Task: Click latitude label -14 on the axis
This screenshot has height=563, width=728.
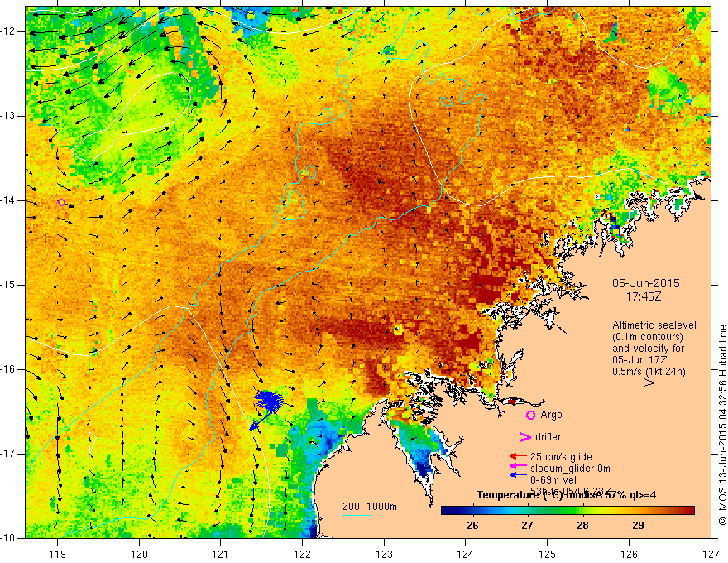Action: 9,200
